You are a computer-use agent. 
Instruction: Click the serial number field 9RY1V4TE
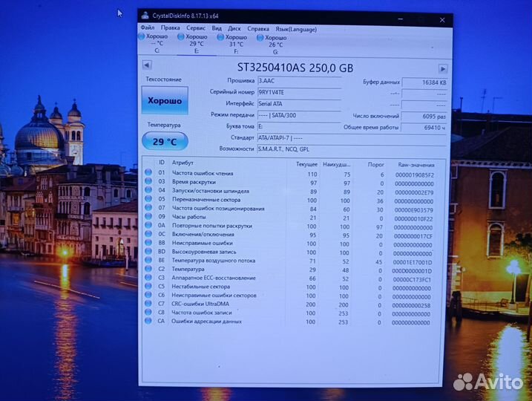[299, 92]
